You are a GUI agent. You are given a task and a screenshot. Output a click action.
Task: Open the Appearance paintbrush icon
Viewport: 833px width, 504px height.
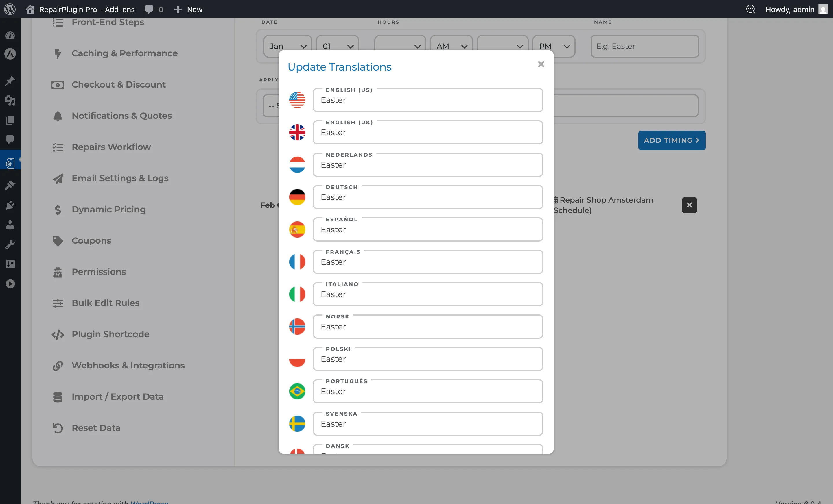point(10,185)
